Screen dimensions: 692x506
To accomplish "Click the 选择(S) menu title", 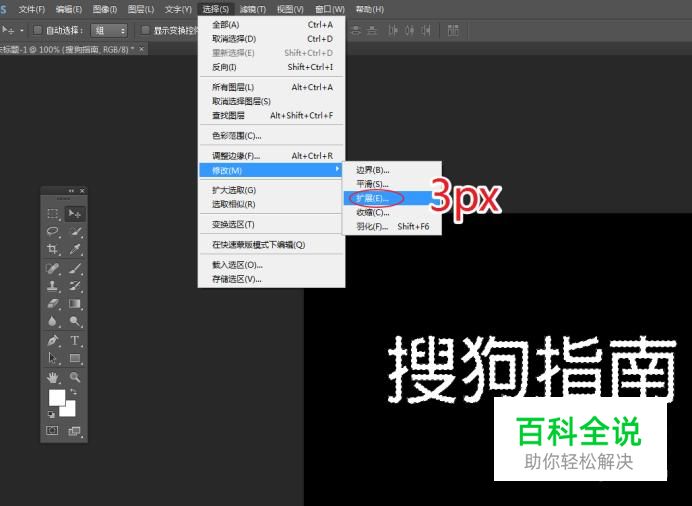I will (215, 9).
